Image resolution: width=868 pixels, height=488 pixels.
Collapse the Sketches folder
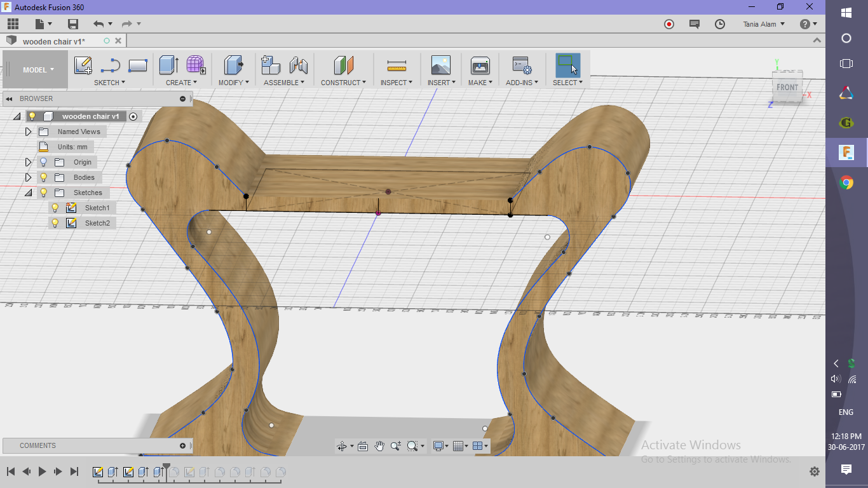pyautogui.click(x=28, y=193)
